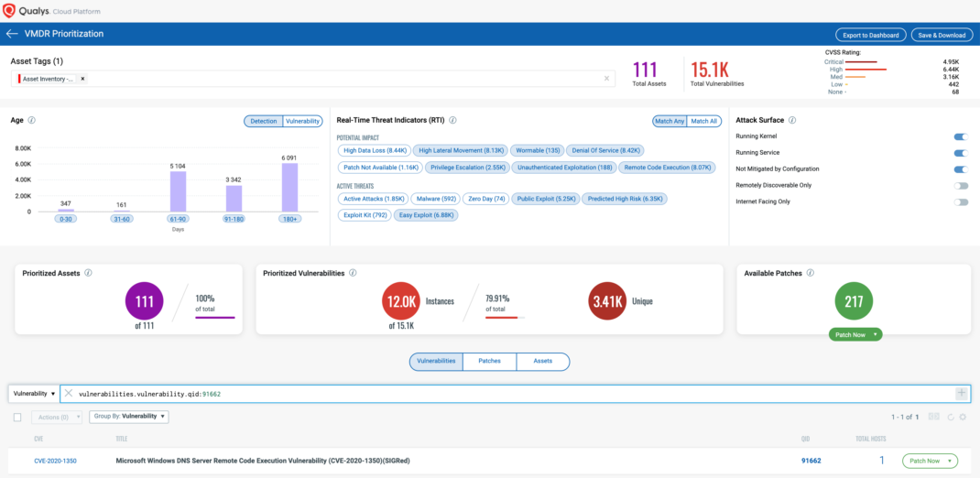This screenshot has width=980, height=478.
Task: Open the Age info tooltip icon
Action: tap(32, 120)
